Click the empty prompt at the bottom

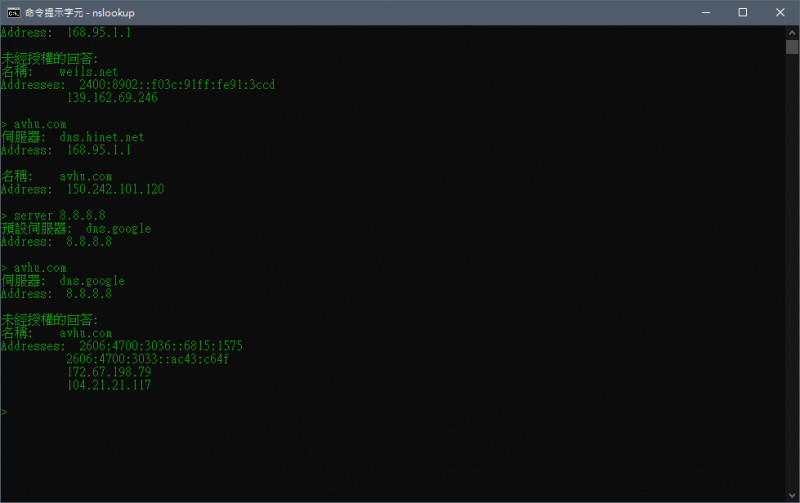(x=5, y=411)
